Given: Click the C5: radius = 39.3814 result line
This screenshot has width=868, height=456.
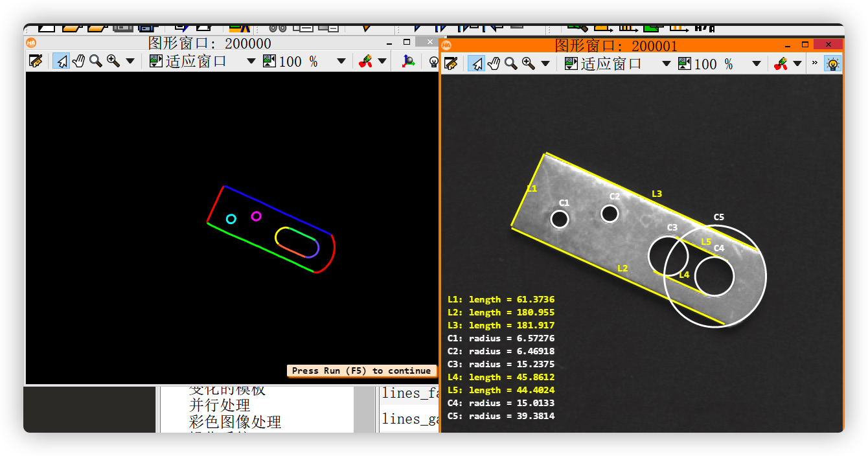Looking at the screenshot, I should tap(501, 416).
